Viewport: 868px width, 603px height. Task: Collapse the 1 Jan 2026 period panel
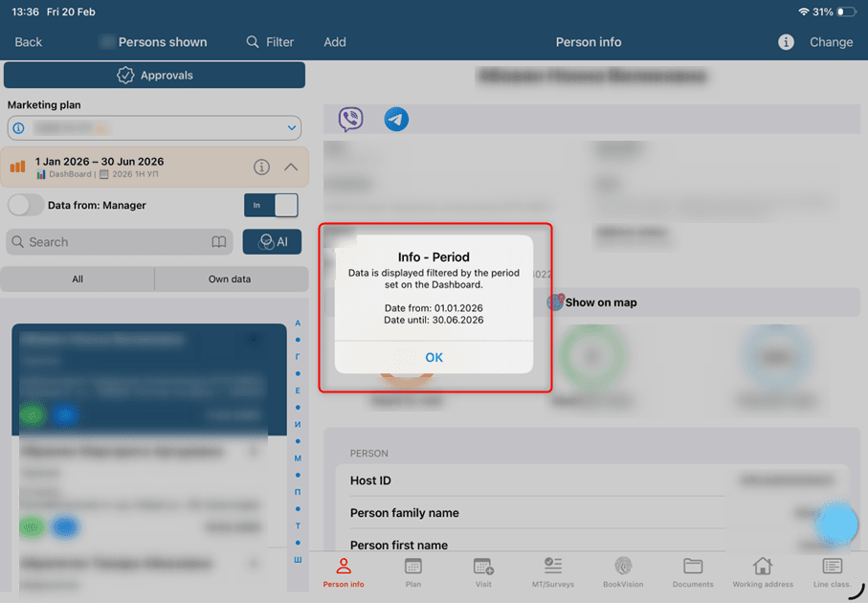pos(291,167)
